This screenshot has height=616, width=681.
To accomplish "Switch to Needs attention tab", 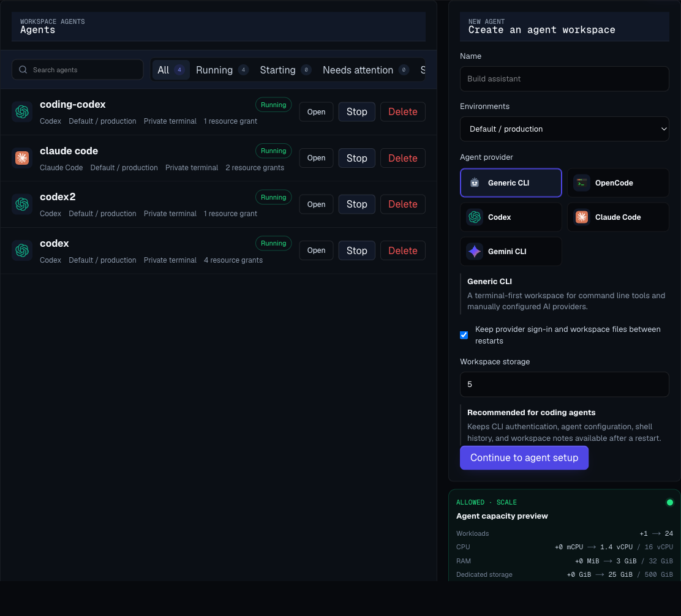I will (x=366, y=70).
